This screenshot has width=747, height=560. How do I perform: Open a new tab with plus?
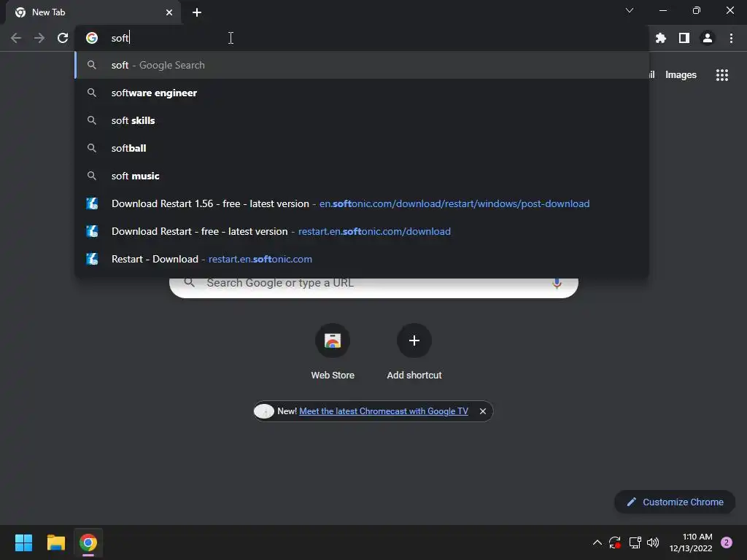[x=197, y=12]
